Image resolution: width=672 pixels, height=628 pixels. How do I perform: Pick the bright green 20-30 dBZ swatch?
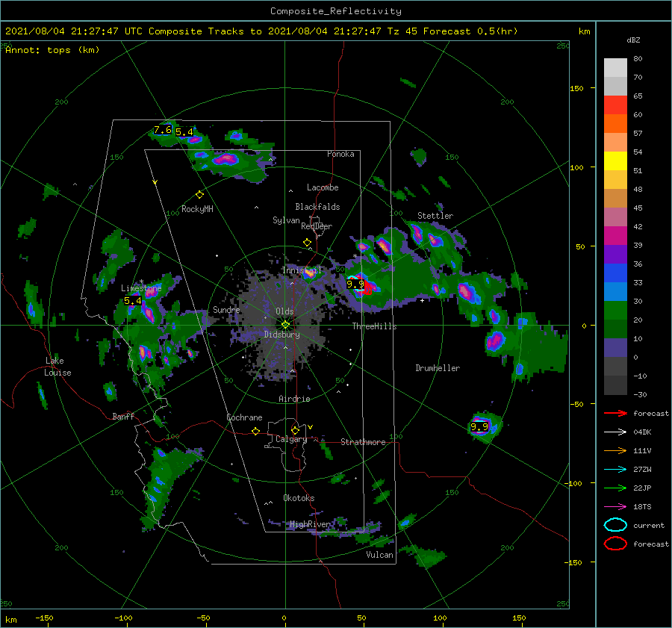coord(615,311)
